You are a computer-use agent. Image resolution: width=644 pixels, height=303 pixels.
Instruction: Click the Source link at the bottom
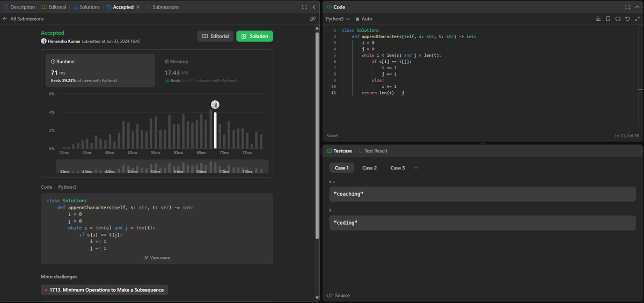338,295
